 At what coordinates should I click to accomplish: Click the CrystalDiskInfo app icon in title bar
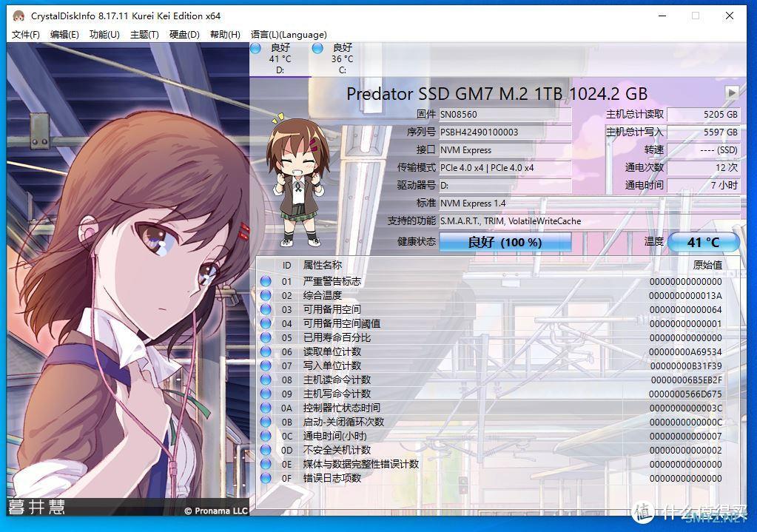point(18,16)
